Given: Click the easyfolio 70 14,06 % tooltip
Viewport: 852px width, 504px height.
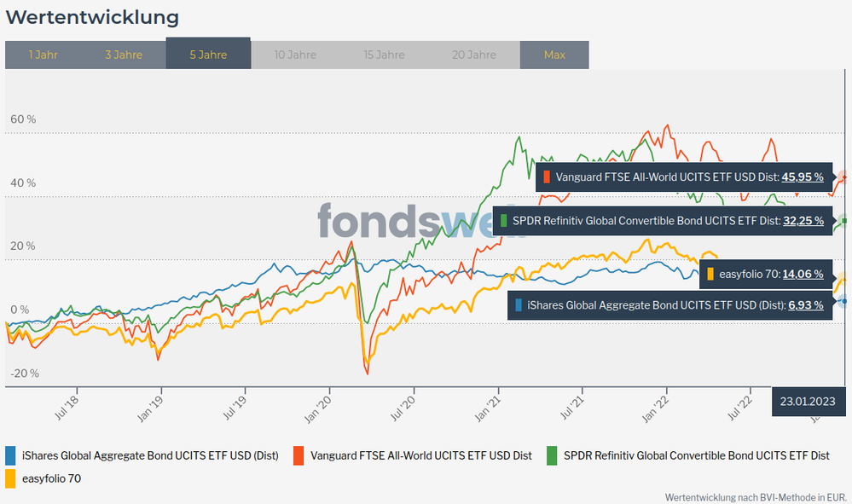Looking at the screenshot, I should [803, 275].
